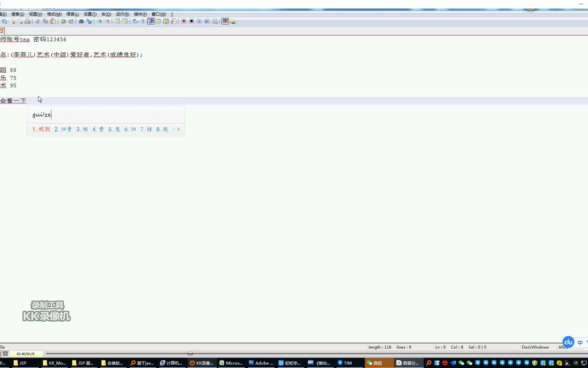Screen dimensions: 588x368
Task: Click the Dos\Windows status bar entry
Action: point(535,347)
